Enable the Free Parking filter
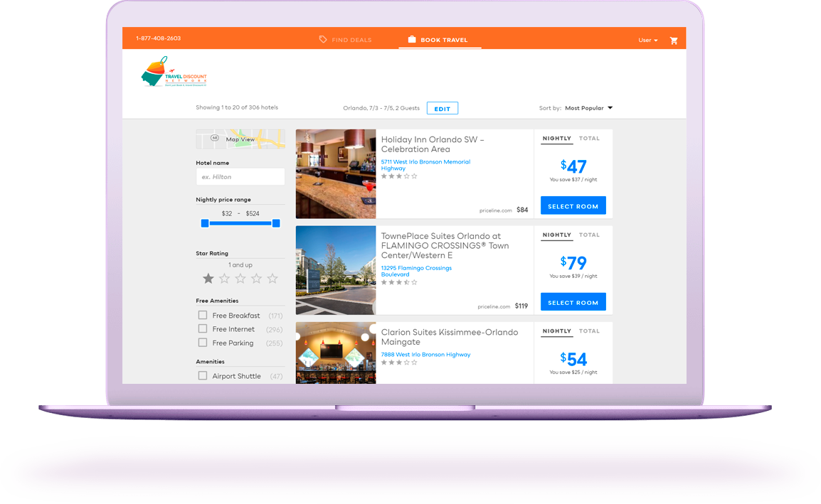The image size is (821, 504). 203,343
